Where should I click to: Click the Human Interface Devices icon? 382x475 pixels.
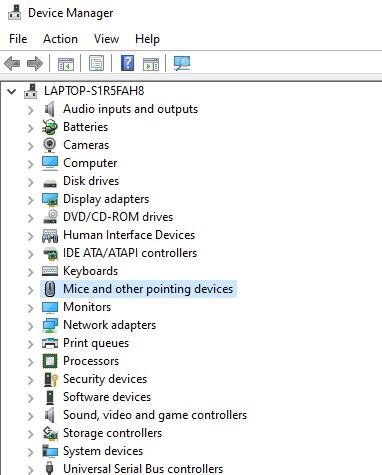coord(50,236)
